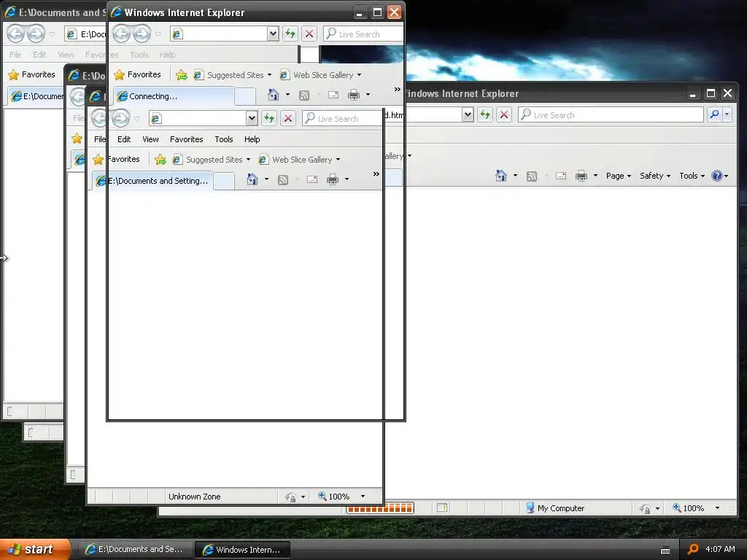Click Refresh icon in Unknown Zone window
The height and width of the screenshot is (560, 747).
pos(269,118)
